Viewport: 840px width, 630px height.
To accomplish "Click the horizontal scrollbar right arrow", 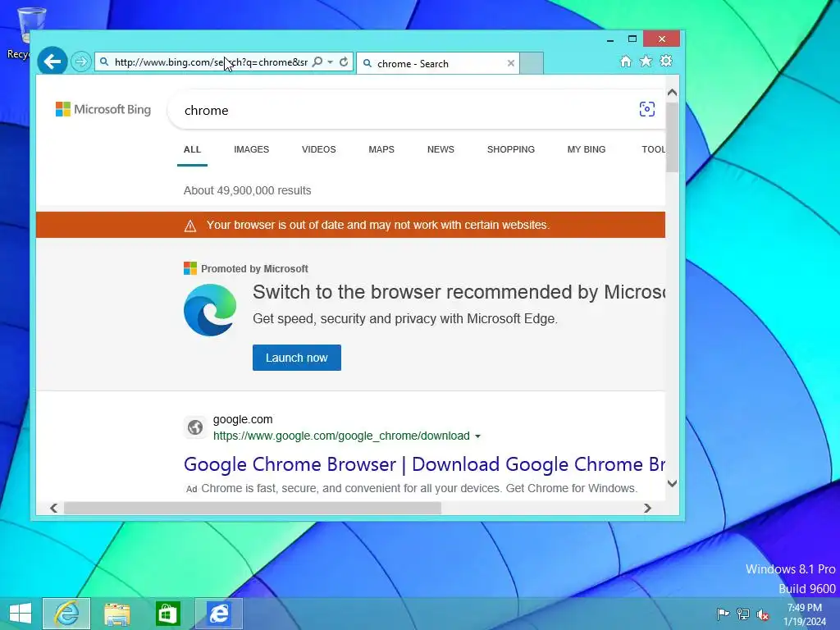I will [647, 508].
